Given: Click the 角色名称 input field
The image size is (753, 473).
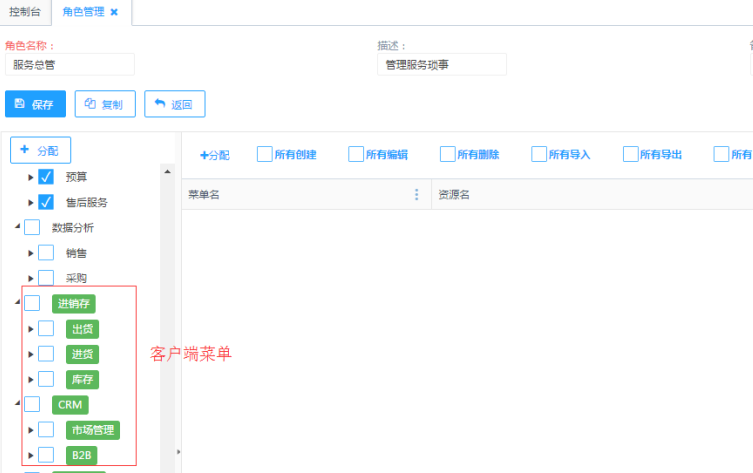Looking at the screenshot, I should point(70,64).
